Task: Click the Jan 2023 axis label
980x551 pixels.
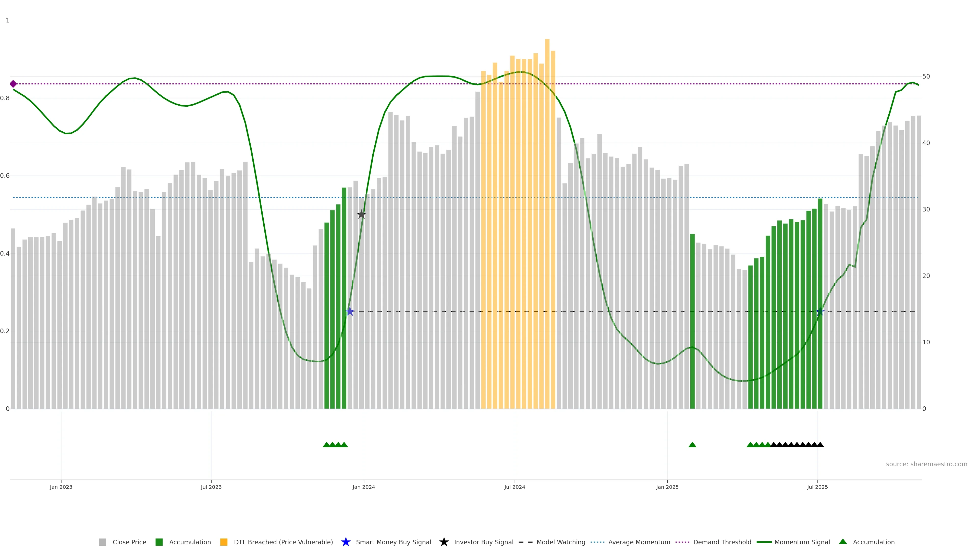Action: pos(61,487)
